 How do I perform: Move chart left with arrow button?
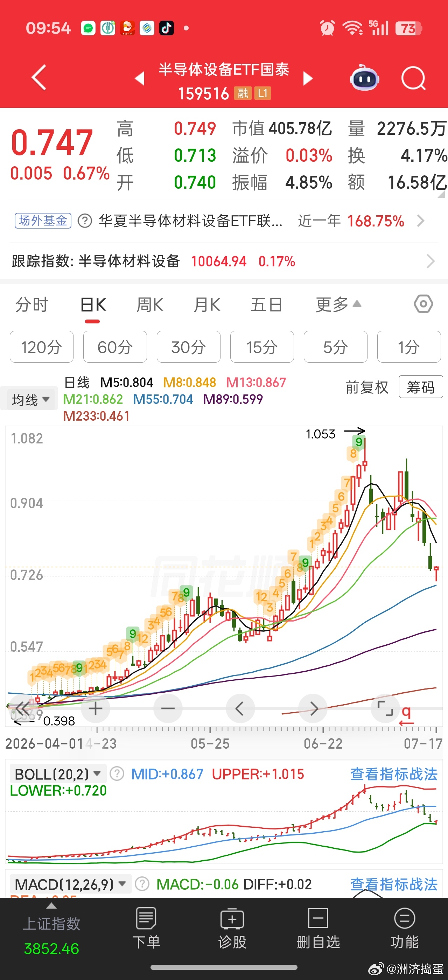point(240,708)
